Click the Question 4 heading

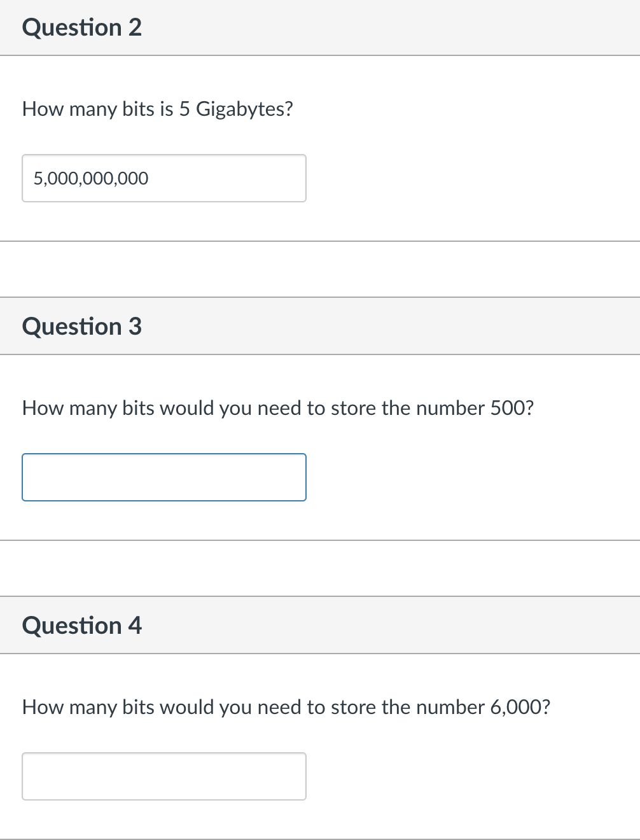tap(82, 626)
